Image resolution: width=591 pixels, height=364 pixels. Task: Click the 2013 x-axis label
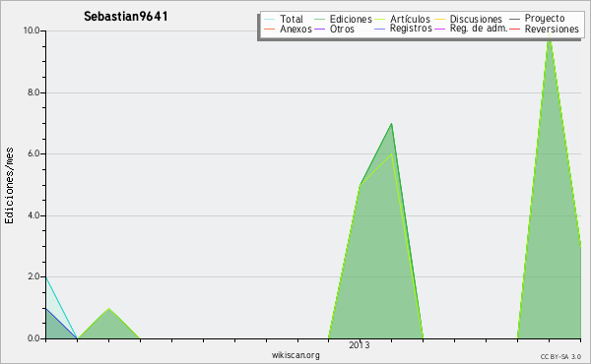(x=360, y=345)
